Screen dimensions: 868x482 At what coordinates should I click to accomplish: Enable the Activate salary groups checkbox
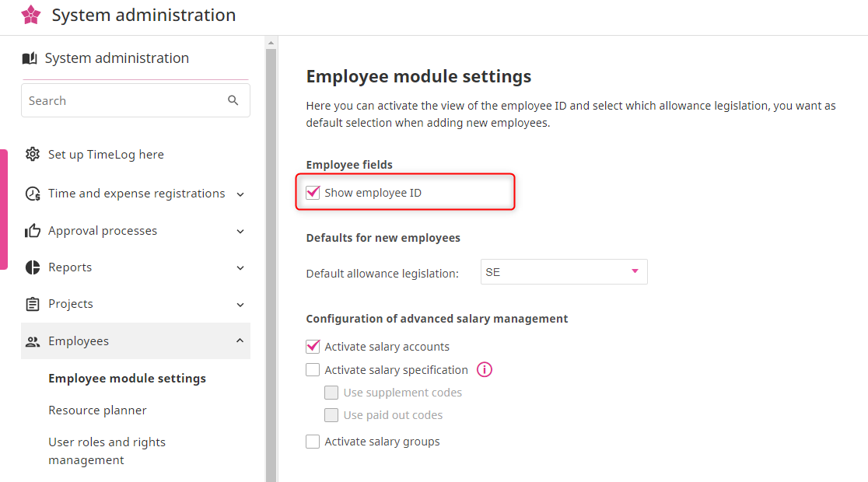(x=313, y=442)
